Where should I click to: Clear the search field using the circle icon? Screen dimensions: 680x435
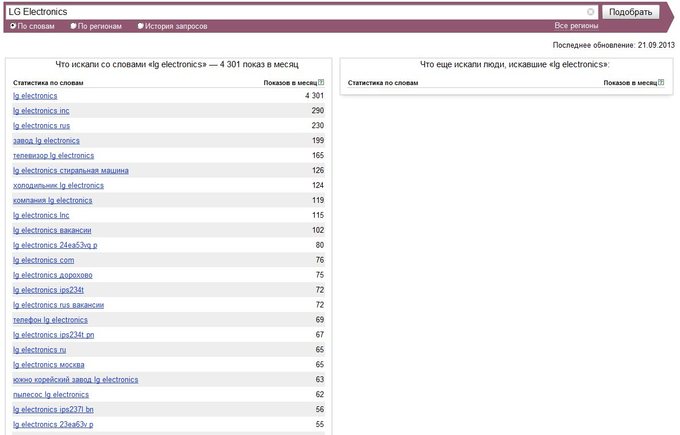(x=590, y=12)
